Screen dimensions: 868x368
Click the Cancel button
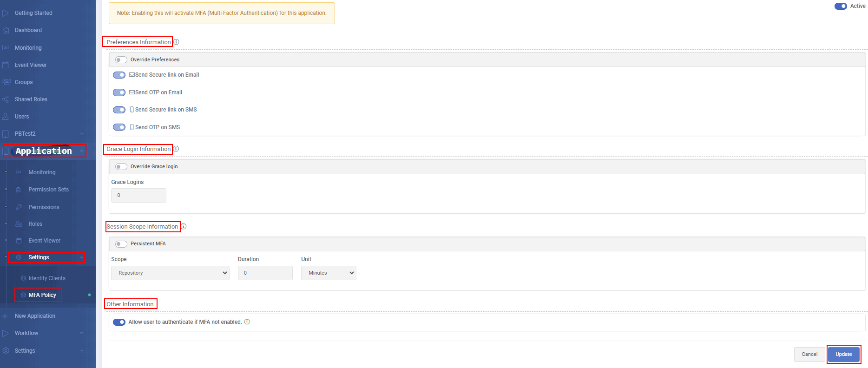coord(809,354)
